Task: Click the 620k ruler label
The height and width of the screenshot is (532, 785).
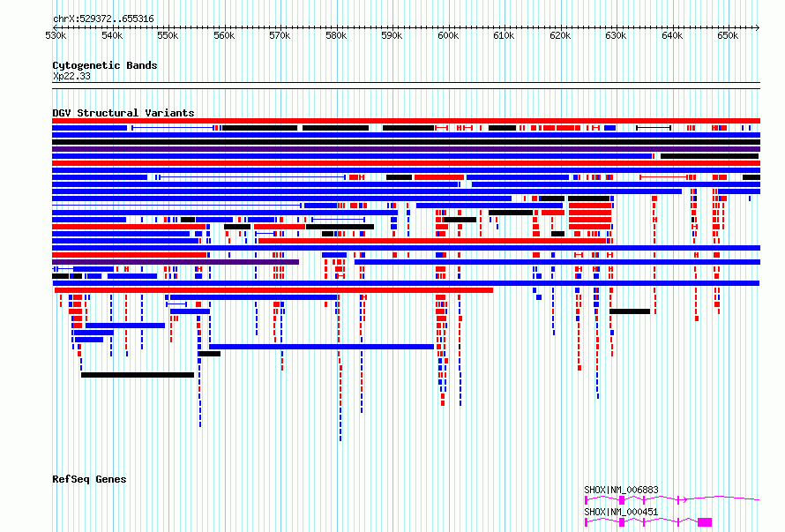Action: coord(560,36)
